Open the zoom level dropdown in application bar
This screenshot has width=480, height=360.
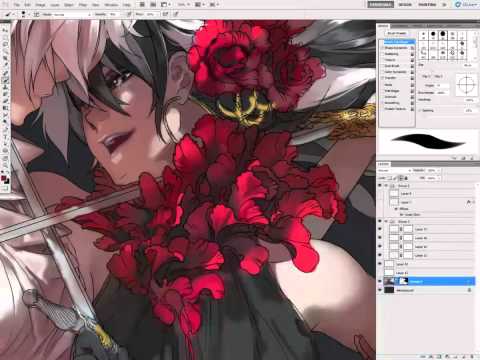(184, 5)
